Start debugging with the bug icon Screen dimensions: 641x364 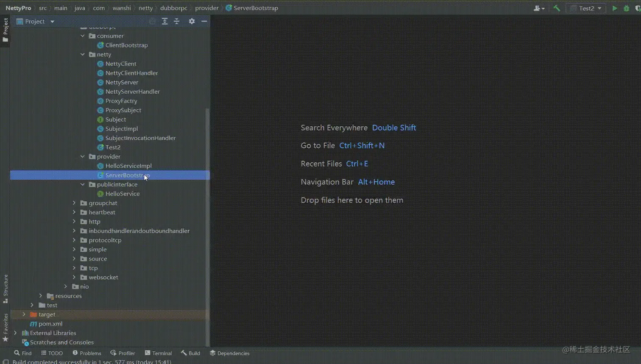(x=626, y=8)
